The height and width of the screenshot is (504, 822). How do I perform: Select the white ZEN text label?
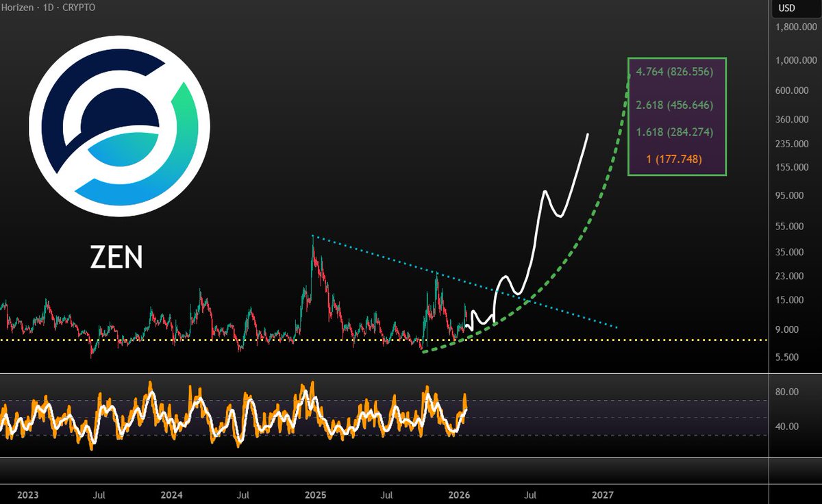coord(117,257)
